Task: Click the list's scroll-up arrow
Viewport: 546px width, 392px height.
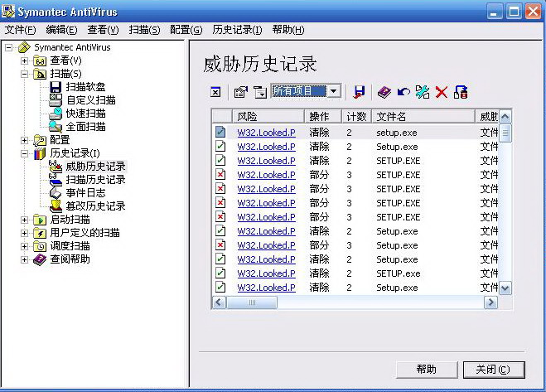Action: coord(505,116)
